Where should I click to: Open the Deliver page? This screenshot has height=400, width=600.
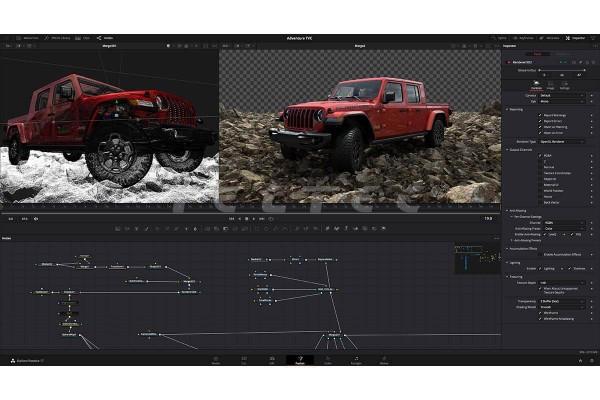pyautogui.click(x=384, y=360)
